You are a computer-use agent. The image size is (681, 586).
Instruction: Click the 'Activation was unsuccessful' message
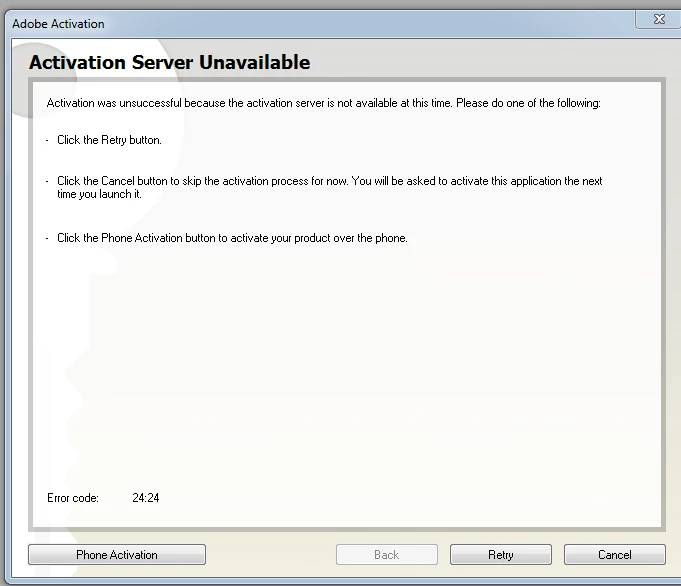point(324,103)
